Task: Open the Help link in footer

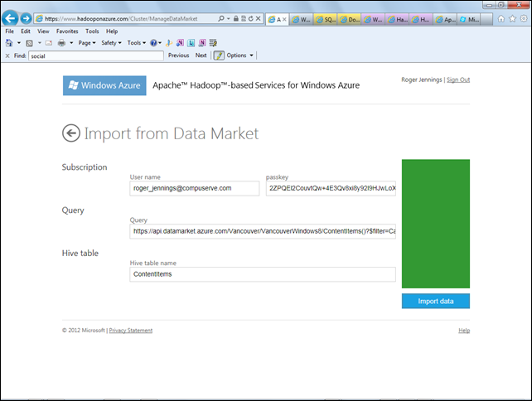Action: [464, 331]
